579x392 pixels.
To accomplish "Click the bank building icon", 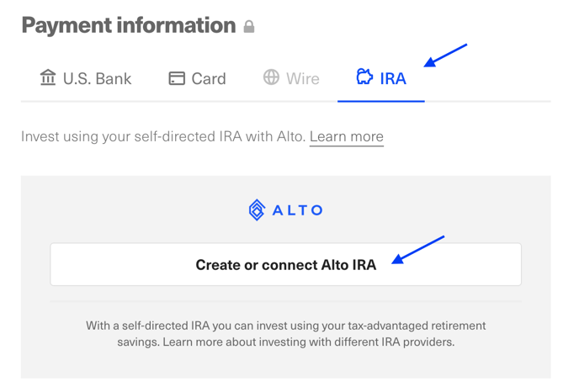I will 48,77.
